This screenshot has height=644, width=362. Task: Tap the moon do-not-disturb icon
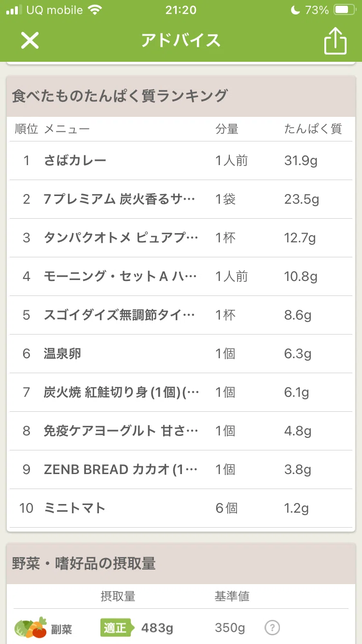296,10
